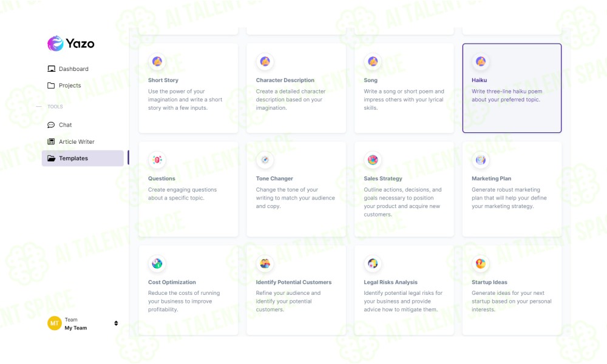Open the Haiku template title
Screen dimensions: 607x364
479,80
